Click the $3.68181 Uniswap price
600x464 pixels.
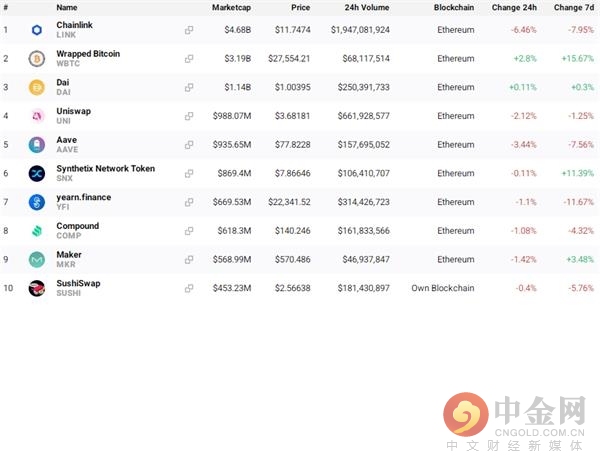pyautogui.click(x=292, y=116)
